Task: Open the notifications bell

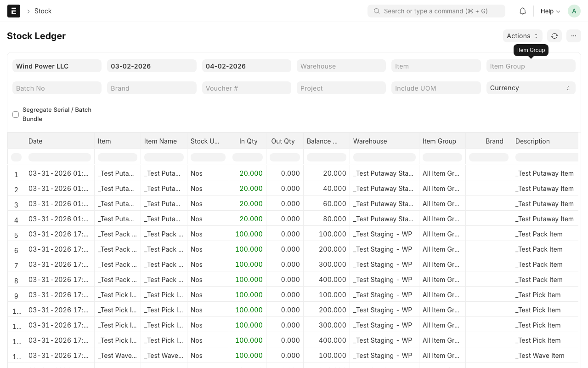Action: (x=522, y=11)
